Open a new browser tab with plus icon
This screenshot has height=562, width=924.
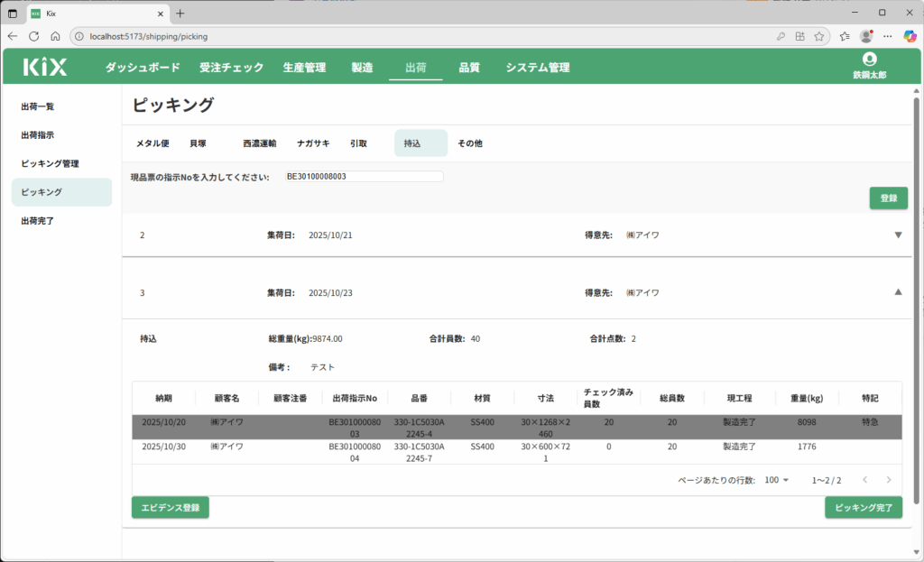180,14
